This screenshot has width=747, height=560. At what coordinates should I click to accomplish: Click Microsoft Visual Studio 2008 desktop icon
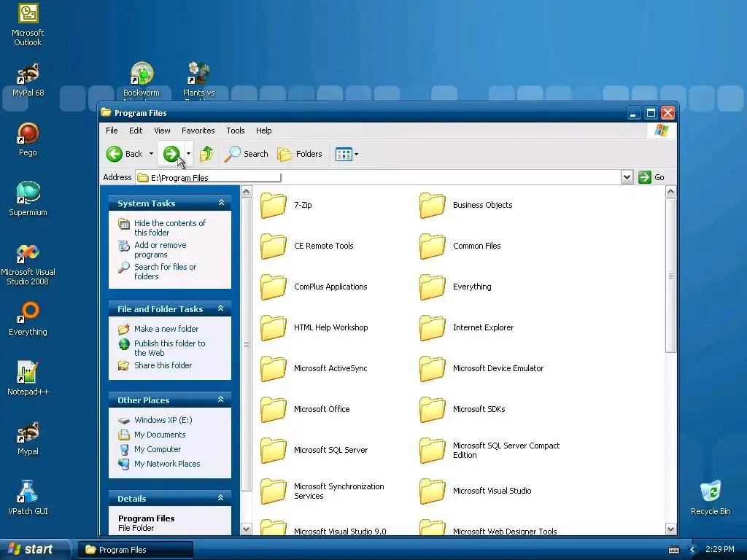28,264
